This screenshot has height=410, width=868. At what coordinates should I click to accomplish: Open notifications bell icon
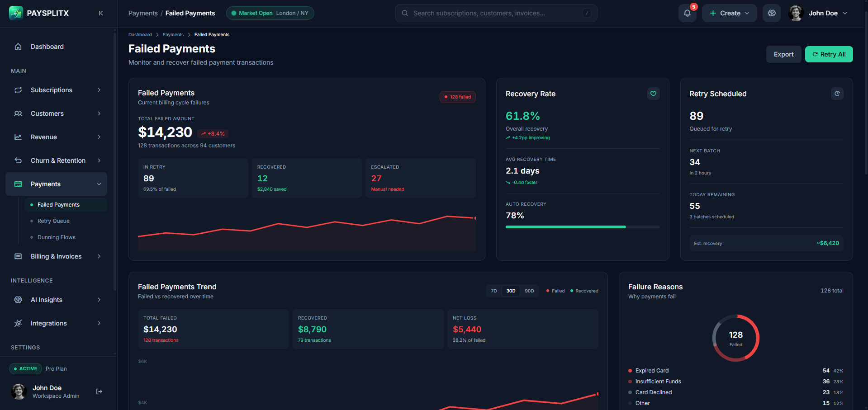(687, 13)
